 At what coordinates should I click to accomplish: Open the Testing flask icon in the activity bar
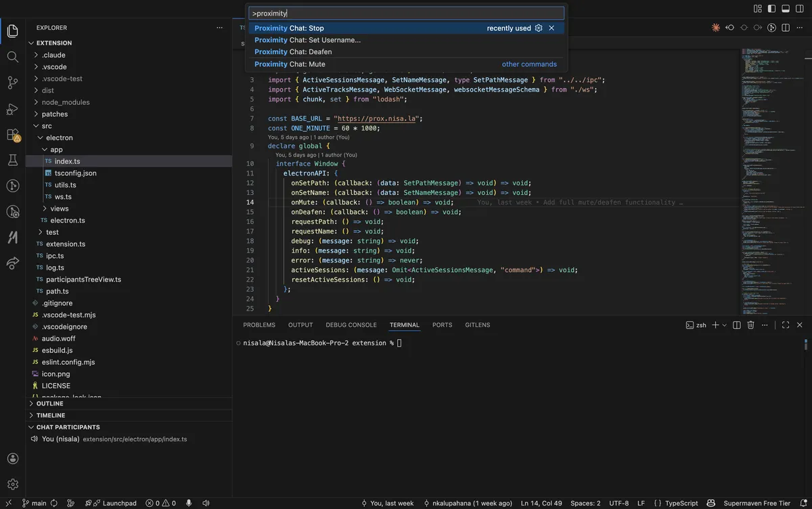(x=12, y=160)
